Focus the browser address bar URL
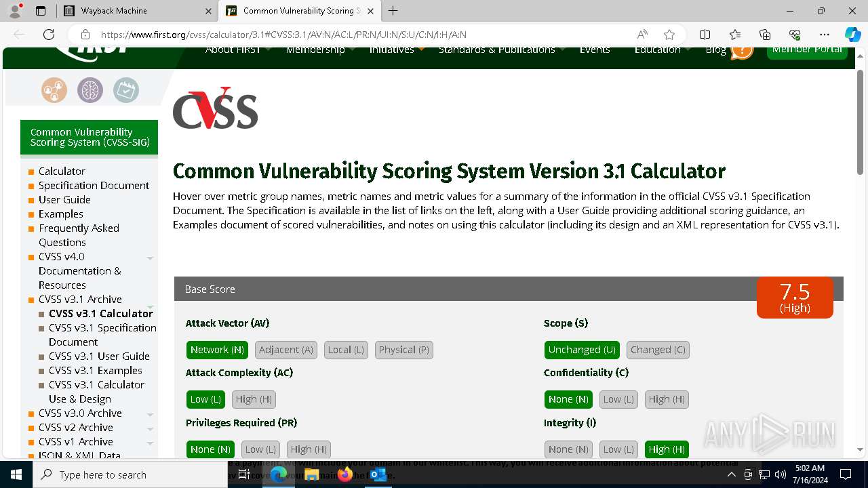Viewport: 868px width, 488px height. pos(283,35)
